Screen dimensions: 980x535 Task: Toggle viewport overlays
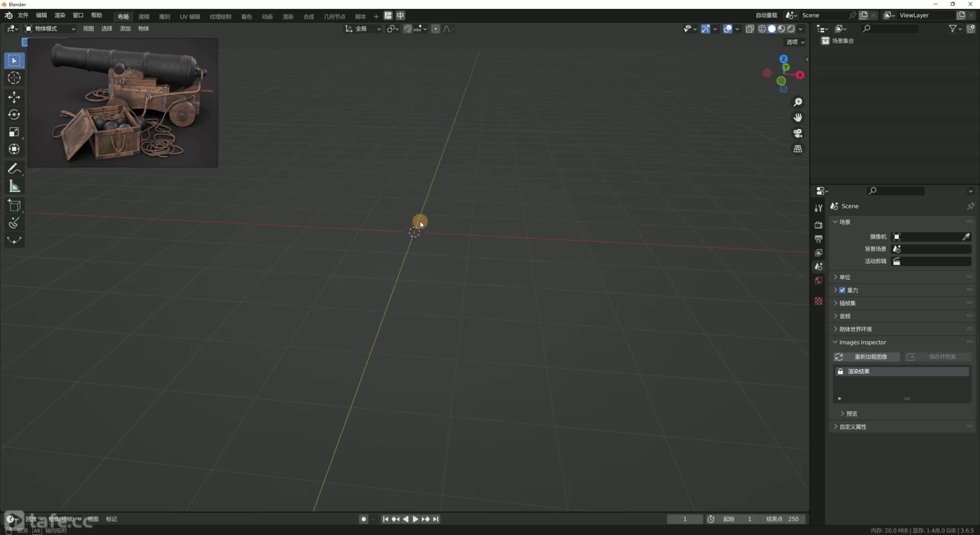click(x=728, y=29)
